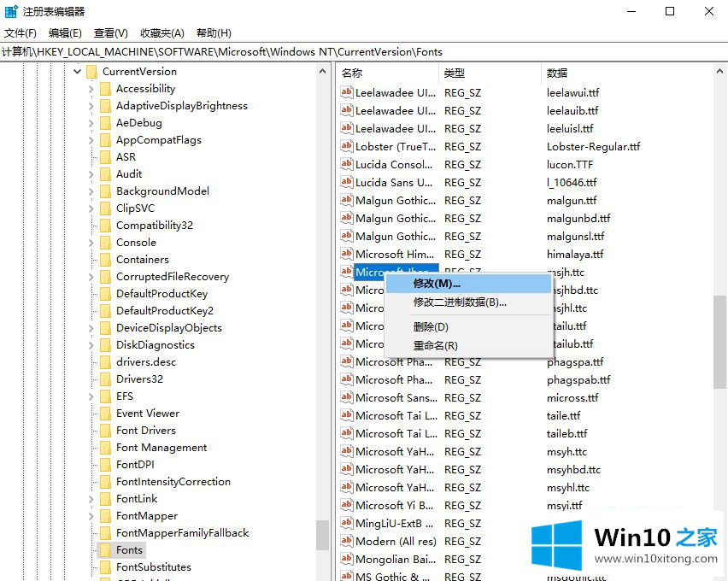Image resolution: width=728 pixels, height=581 pixels.
Task: Select the Font Management key
Action: tap(161, 448)
